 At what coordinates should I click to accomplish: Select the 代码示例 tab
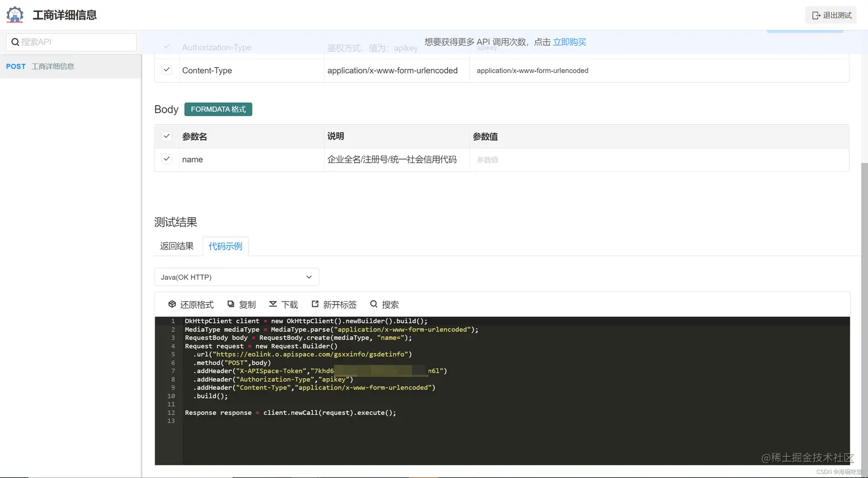tap(225, 246)
